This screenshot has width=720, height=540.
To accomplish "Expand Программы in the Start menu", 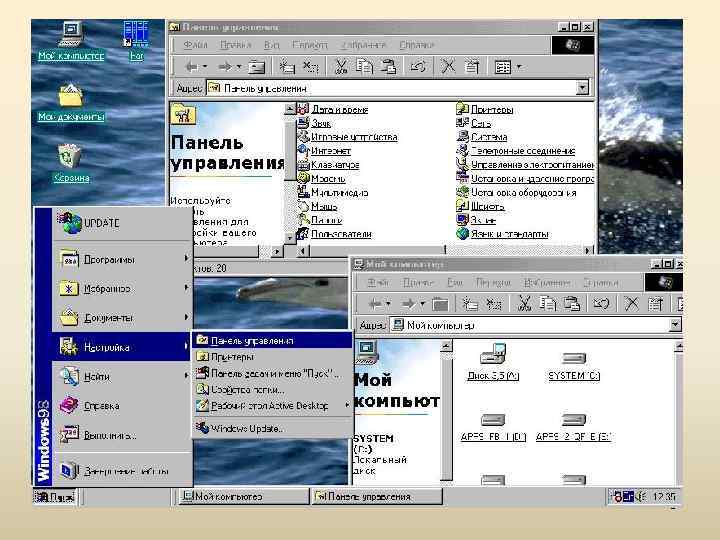I will pos(122,260).
